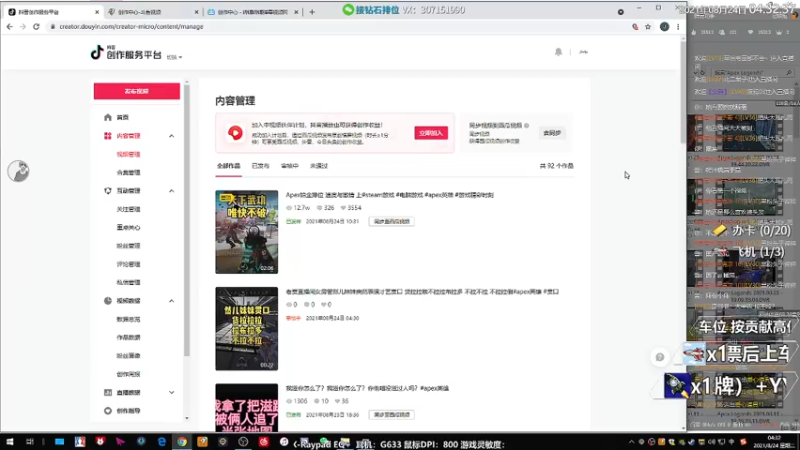This screenshot has height=450, width=800.
Task: Click sync-to-Xigua button on first Apex video
Action: [391, 221]
